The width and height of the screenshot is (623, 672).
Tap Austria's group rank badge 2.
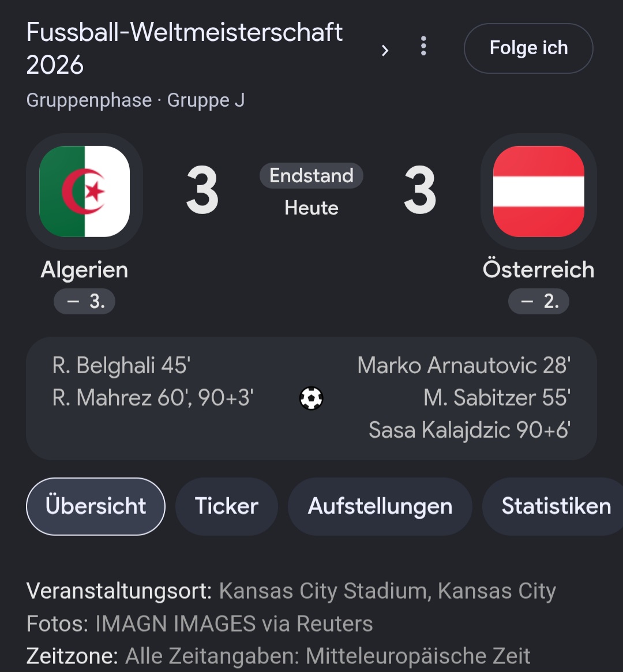click(539, 301)
